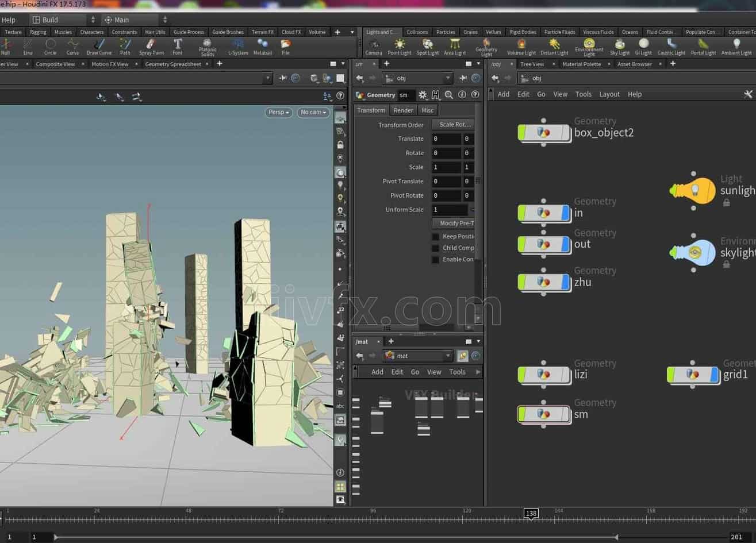
Task: Add a Spot Light
Action: [427, 47]
